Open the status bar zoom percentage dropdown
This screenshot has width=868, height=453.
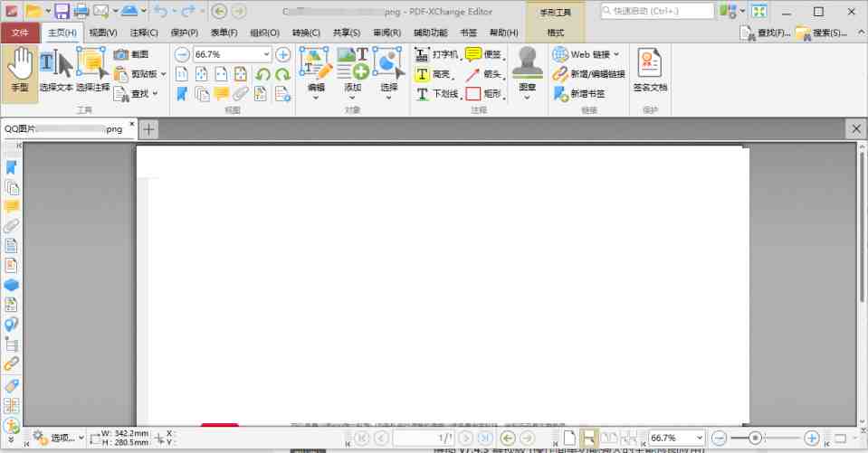pyautogui.click(x=699, y=438)
